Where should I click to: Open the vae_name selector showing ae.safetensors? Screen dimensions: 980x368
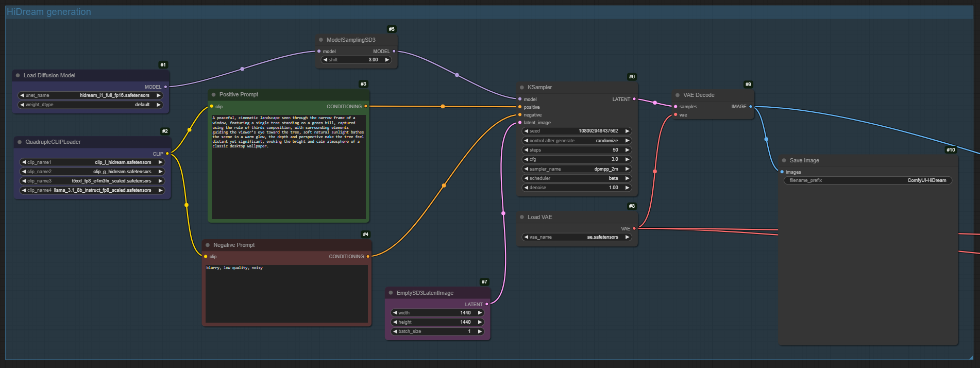click(x=577, y=237)
